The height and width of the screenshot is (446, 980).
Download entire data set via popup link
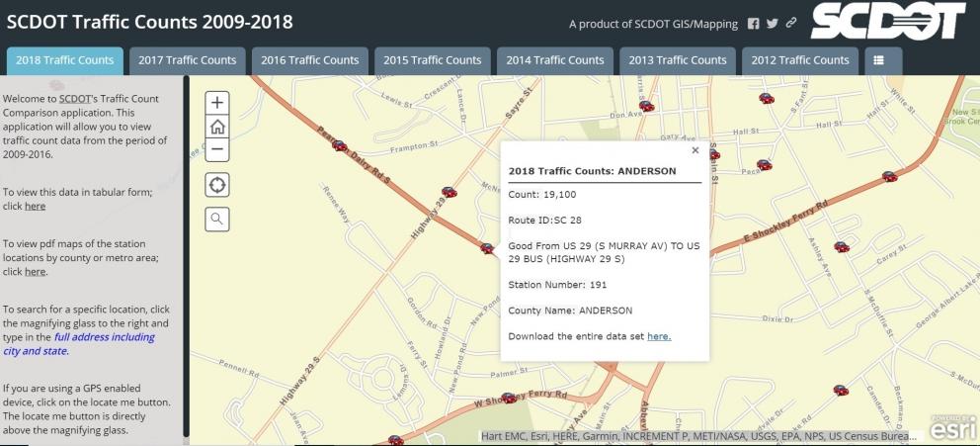(659, 336)
